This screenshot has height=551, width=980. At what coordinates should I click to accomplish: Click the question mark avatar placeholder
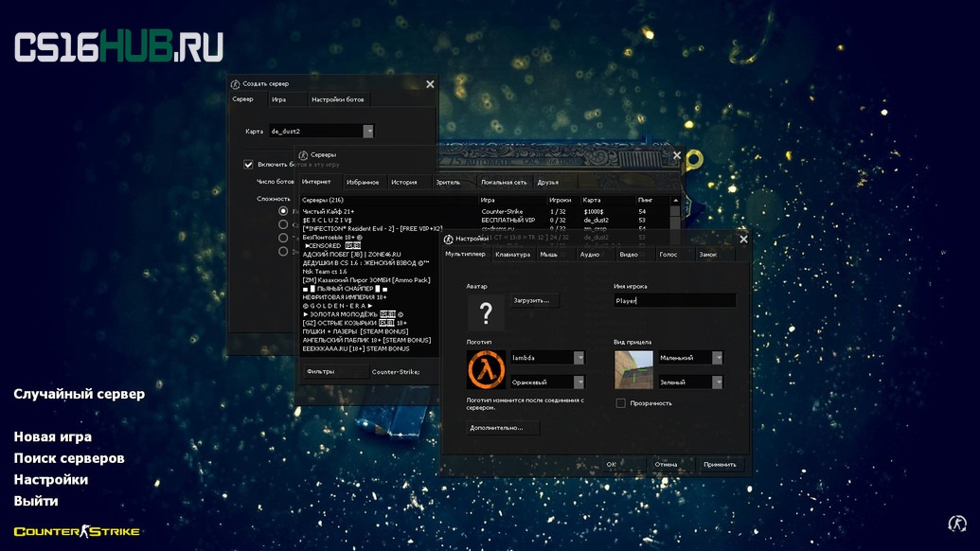pos(486,312)
